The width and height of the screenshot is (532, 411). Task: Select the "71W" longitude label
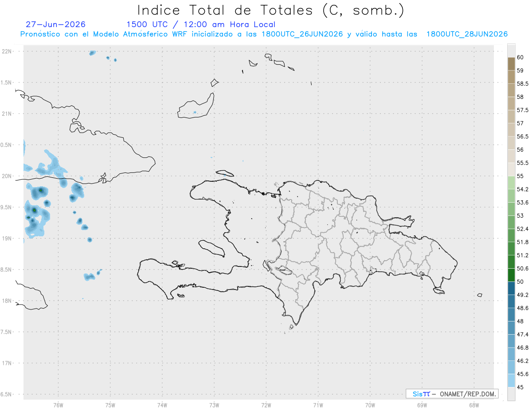pos(318,405)
